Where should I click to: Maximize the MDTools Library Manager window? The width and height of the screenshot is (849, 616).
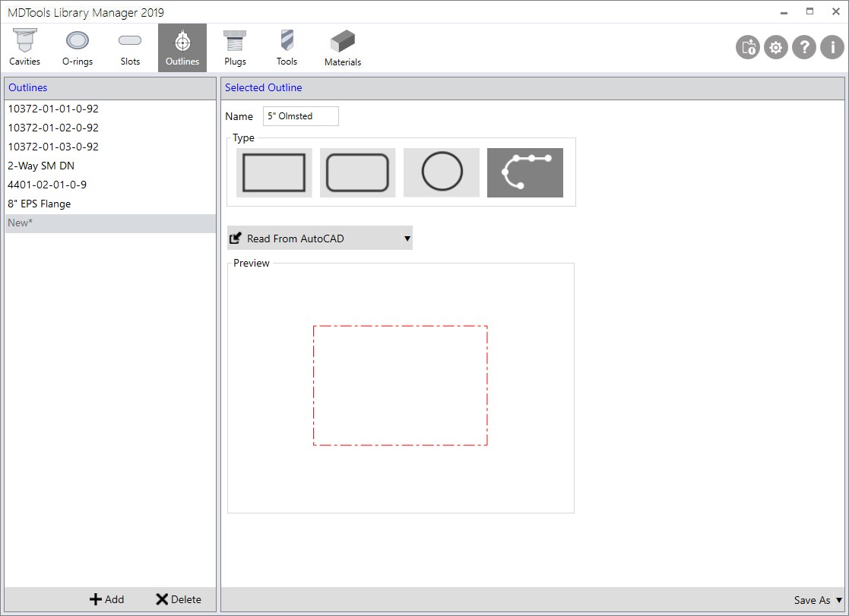[809, 12]
